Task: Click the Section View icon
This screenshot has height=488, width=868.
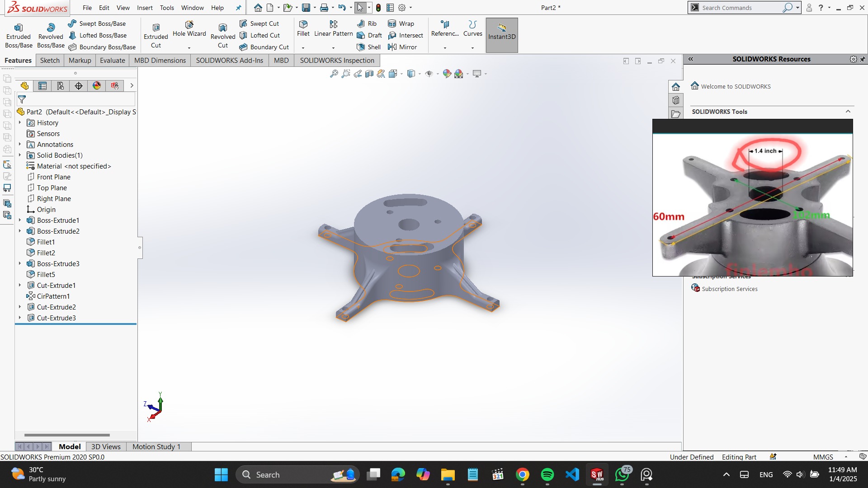Action: coord(369,74)
